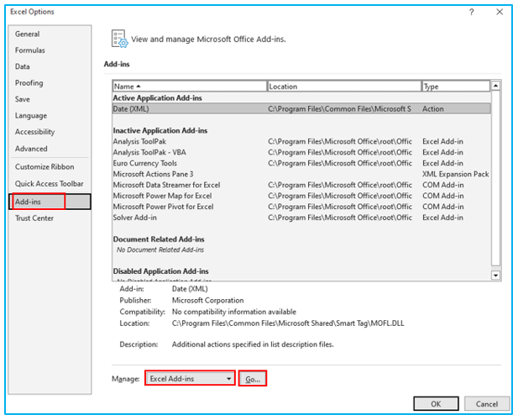Click the Add-ins settings icon in the header
This screenshot has width=518, height=420.
[119, 39]
